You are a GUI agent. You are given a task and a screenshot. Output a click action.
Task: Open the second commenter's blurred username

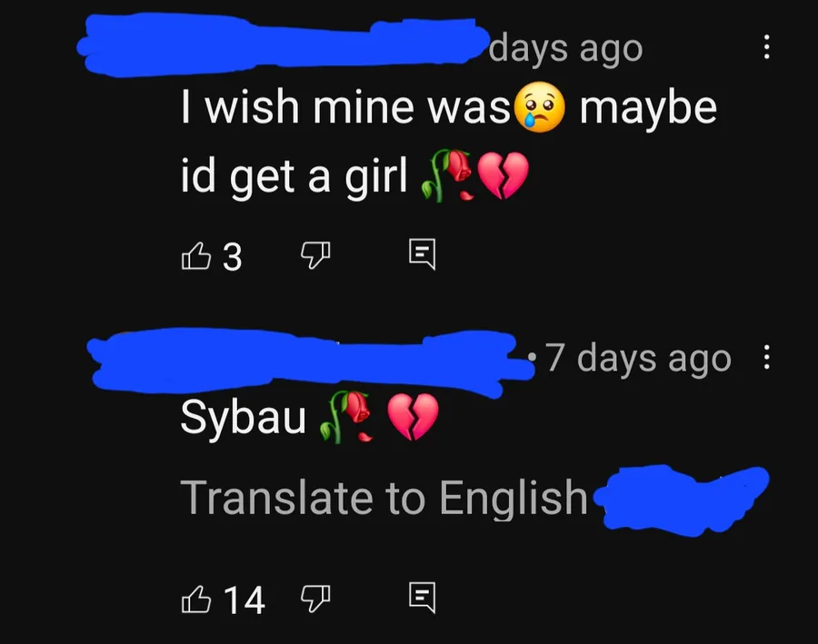[311, 362]
